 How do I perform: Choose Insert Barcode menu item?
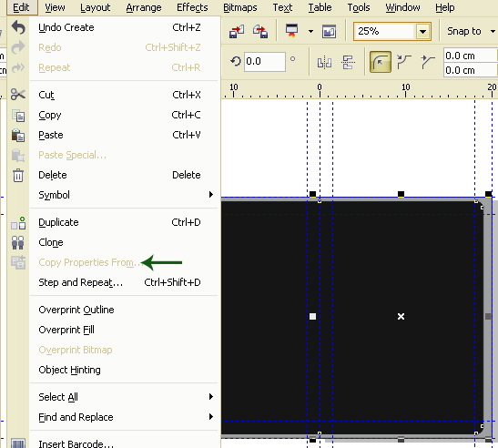[x=124, y=443]
